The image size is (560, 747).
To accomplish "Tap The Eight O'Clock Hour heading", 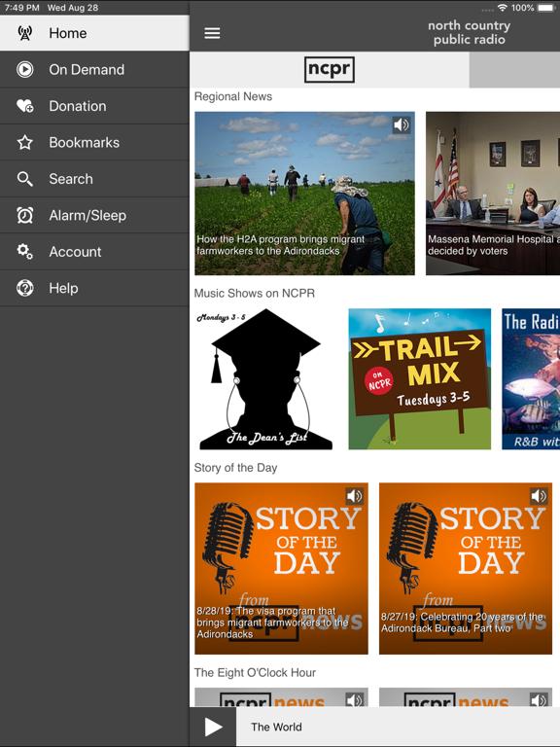I will [255, 673].
